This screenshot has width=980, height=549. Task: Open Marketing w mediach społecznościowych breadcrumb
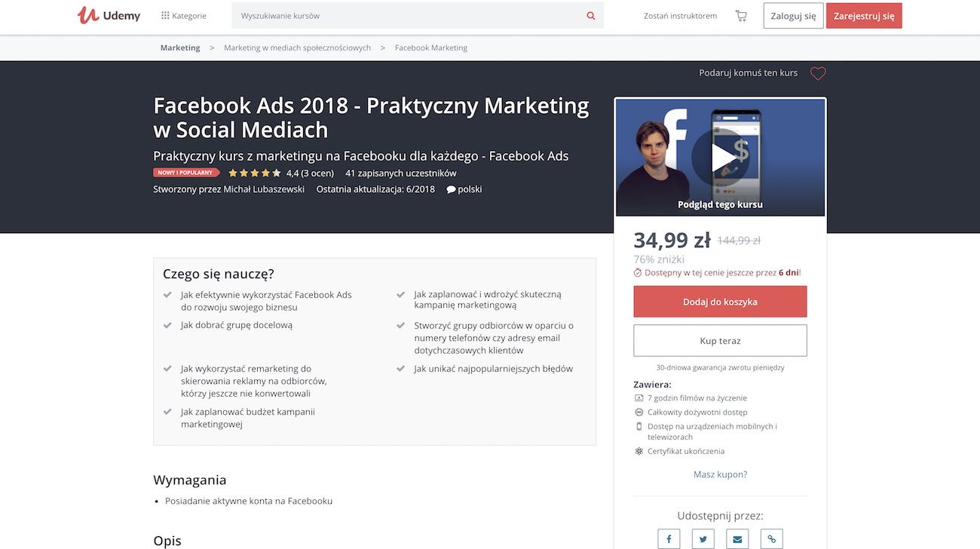click(x=297, y=48)
